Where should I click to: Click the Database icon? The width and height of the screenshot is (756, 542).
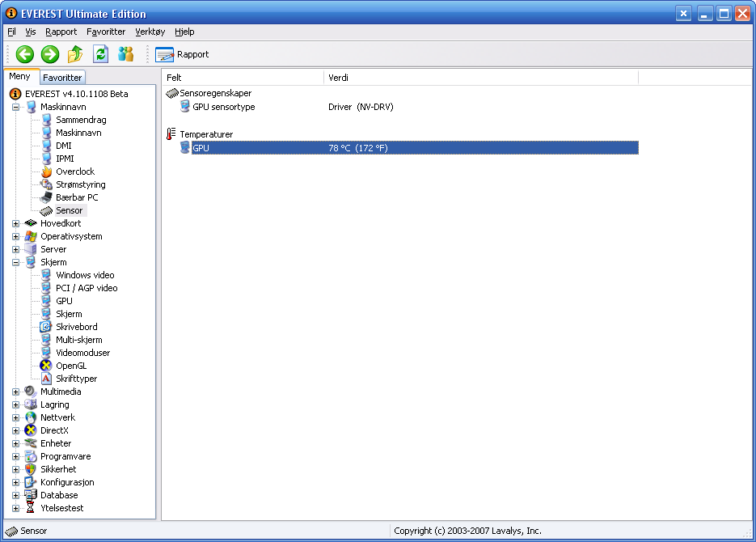click(31, 495)
